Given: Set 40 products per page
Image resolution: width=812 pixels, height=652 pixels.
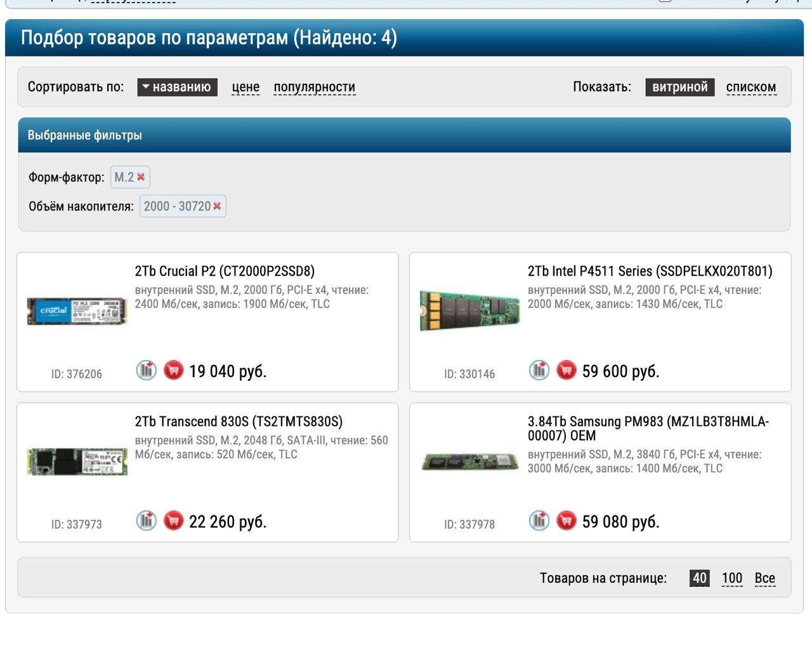Looking at the screenshot, I should [x=700, y=578].
